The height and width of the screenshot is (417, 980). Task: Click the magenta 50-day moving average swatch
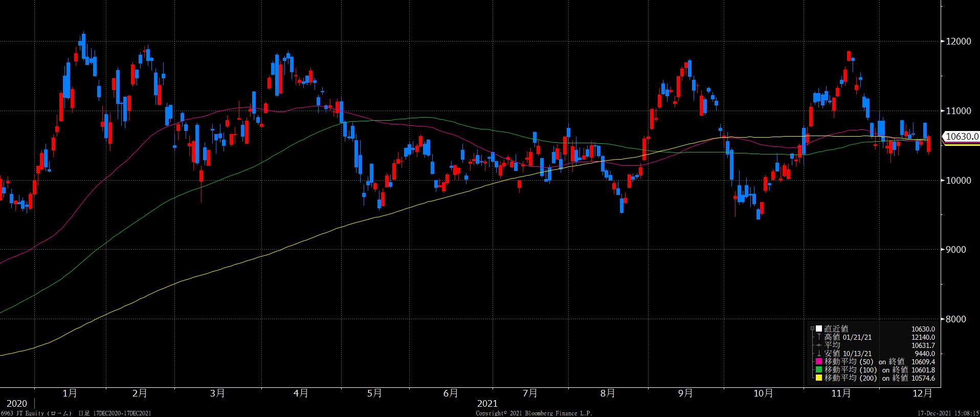tap(818, 362)
